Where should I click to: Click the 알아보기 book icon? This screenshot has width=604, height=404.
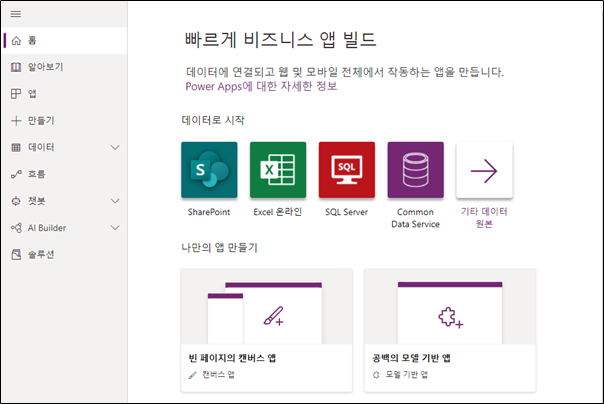point(16,67)
